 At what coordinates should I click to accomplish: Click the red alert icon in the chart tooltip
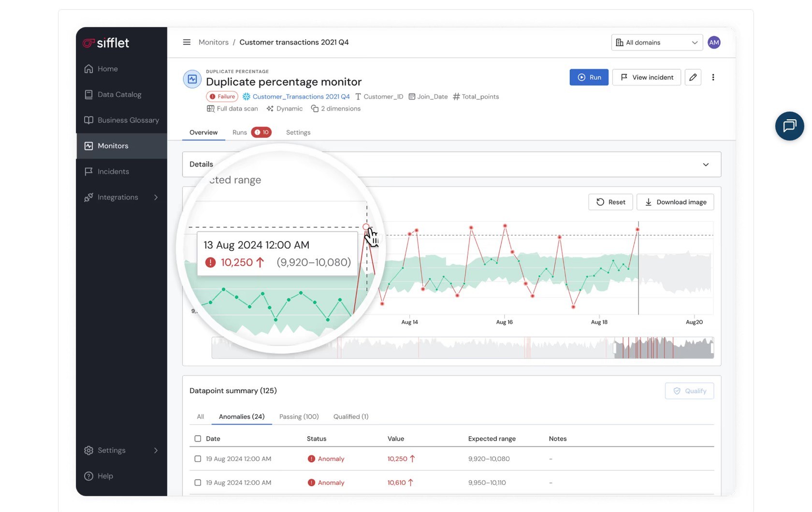coord(210,262)
